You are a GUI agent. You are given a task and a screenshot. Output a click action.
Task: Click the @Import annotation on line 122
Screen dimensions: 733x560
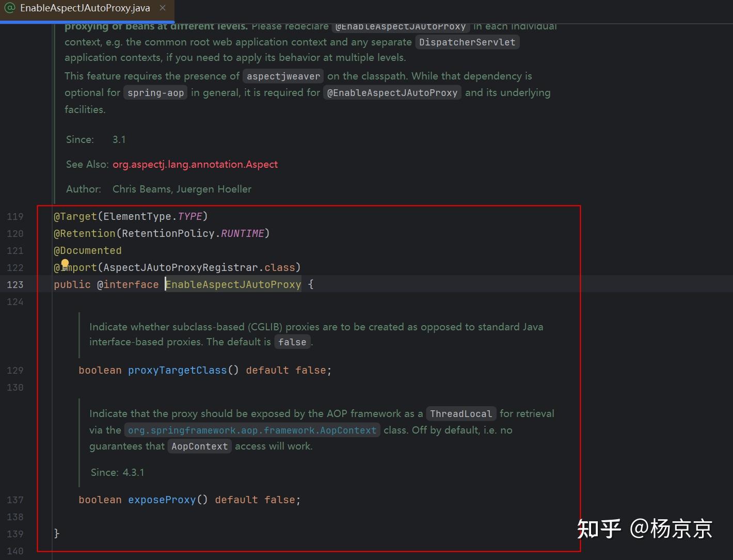(75, 267)
